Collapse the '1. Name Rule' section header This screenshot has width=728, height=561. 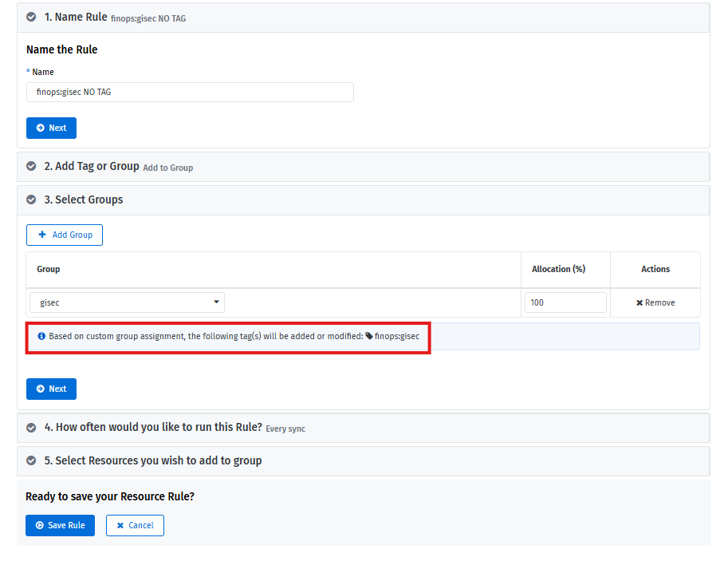(76, 17)
